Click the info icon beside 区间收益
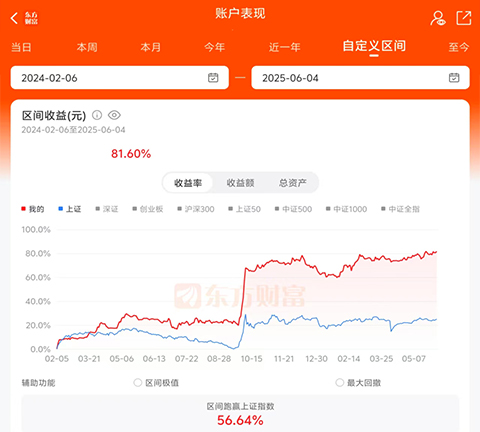This screenshot has height=432, width=480. (97, 115)
